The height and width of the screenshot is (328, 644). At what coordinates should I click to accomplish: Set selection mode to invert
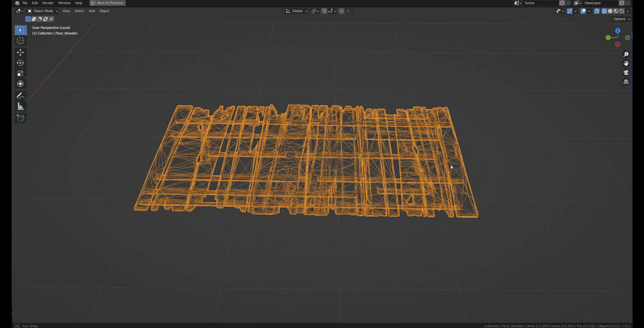45,19
